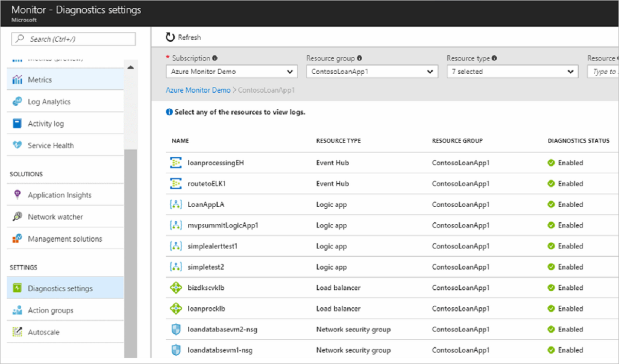The height and width of the screenshot is (364, 619).
Task: Click the sidebar Search (Ctrl+/) field
Action: click(x=73, y=39)
